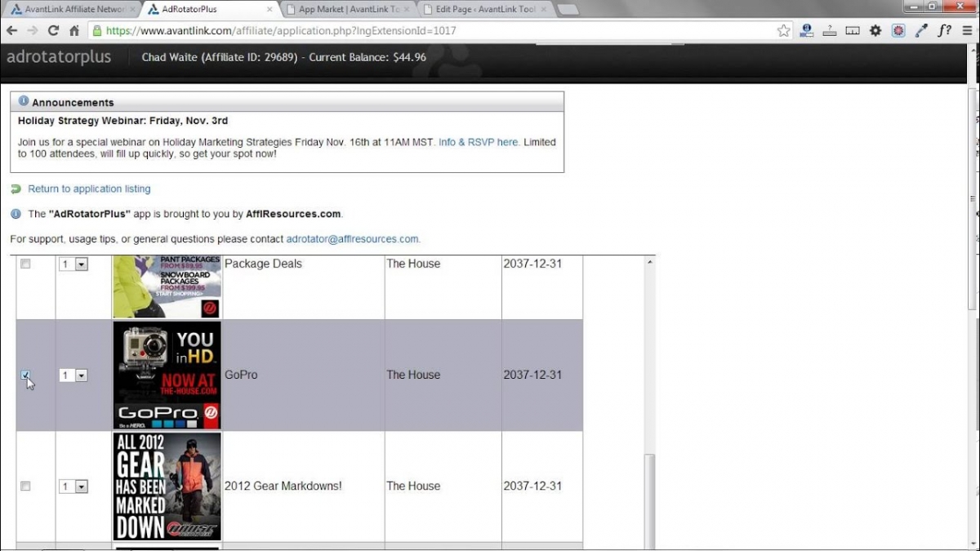Click the GoPro banner ad thumbnail
The height and width of the screenshot is (551, 980).
click(x=167, y=375)
